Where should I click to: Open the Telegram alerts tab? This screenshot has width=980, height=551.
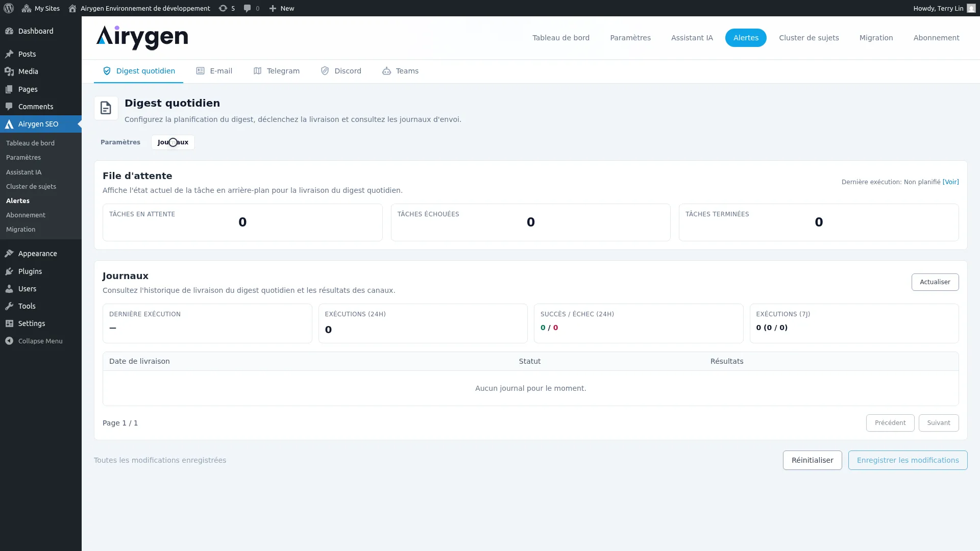pyautogui.click(x=277, y=71)
